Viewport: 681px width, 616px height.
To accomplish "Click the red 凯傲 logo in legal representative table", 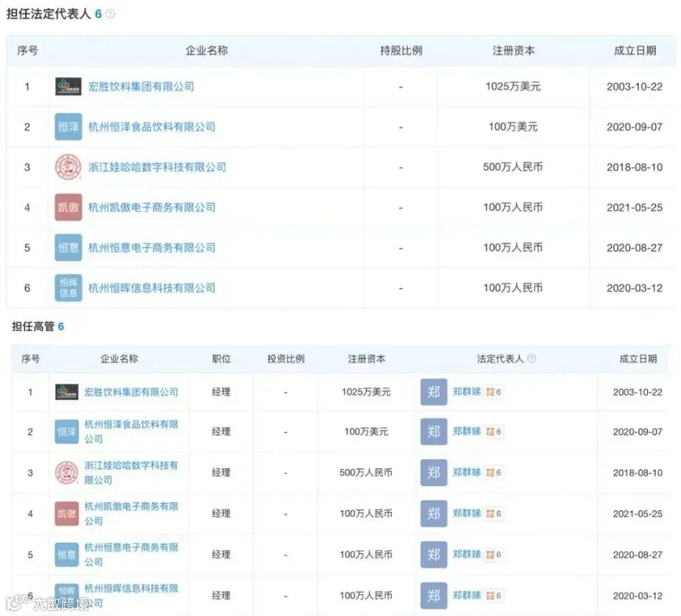I will point(68,207).
